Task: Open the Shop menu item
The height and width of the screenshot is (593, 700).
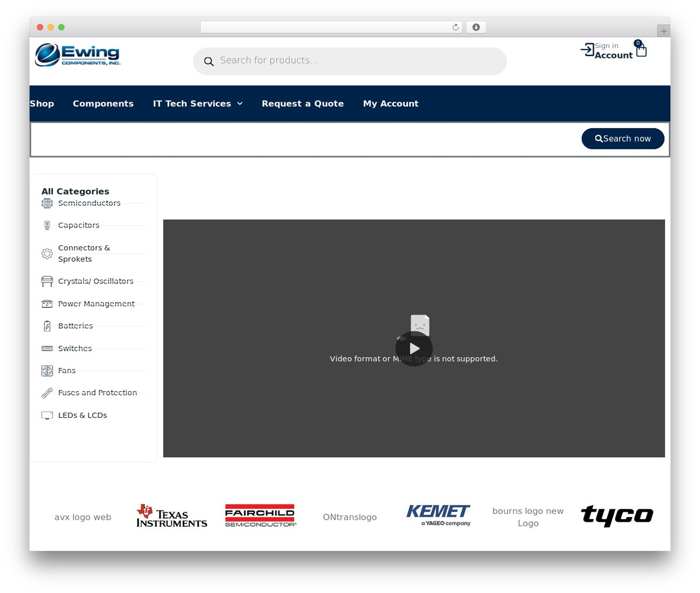Action: 42,103
